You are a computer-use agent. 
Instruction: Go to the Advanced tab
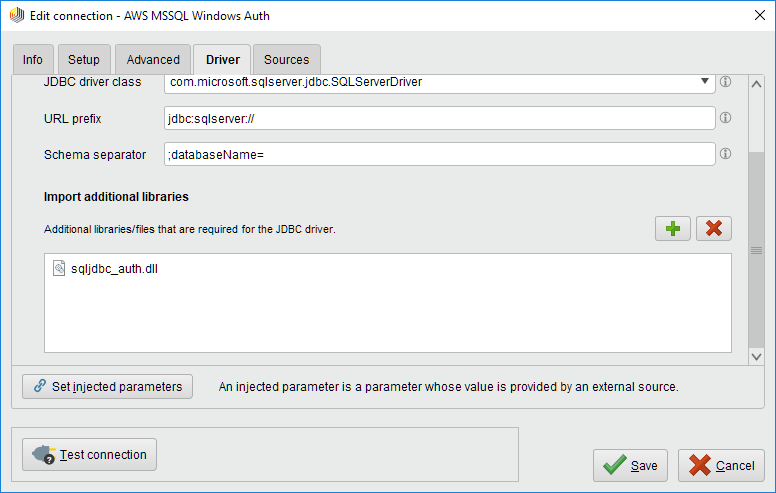153,60
